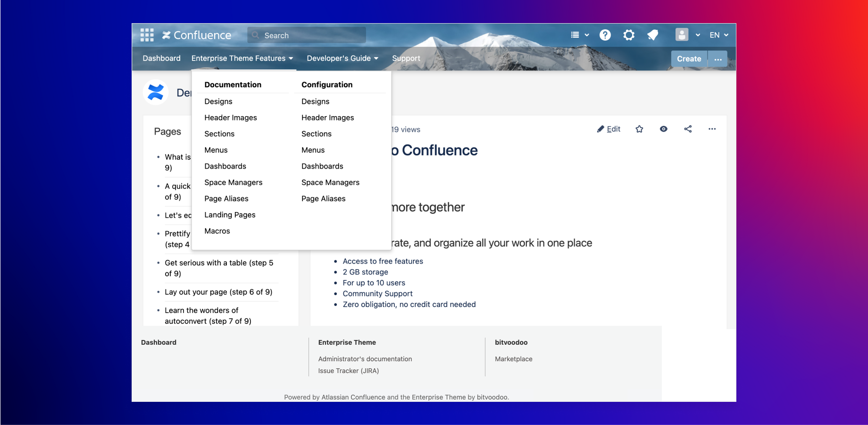Click the Documentation column heading
This screenshot has width=868, height=425.
coord(233,85)
